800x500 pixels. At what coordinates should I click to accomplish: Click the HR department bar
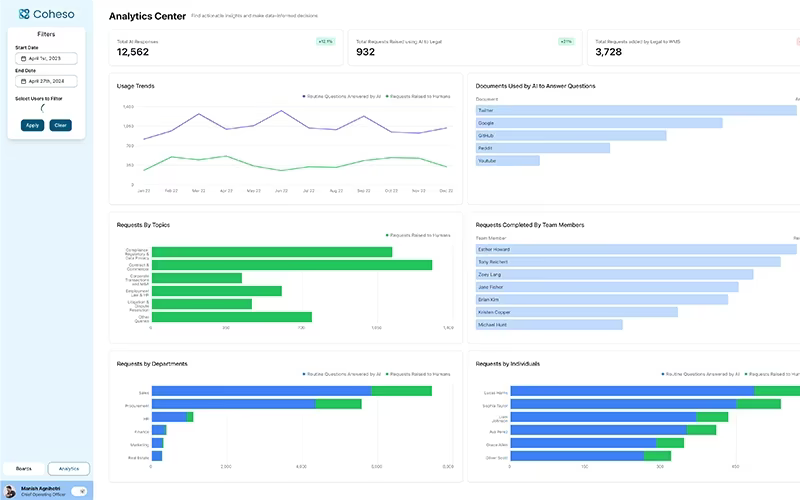[172, 417]
